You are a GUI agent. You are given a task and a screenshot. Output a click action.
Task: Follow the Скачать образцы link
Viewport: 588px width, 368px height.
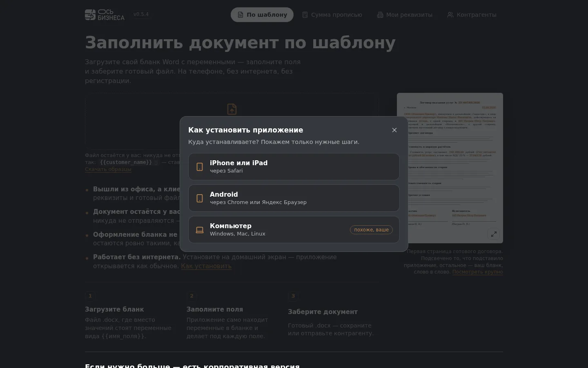[x=108, y=169]
